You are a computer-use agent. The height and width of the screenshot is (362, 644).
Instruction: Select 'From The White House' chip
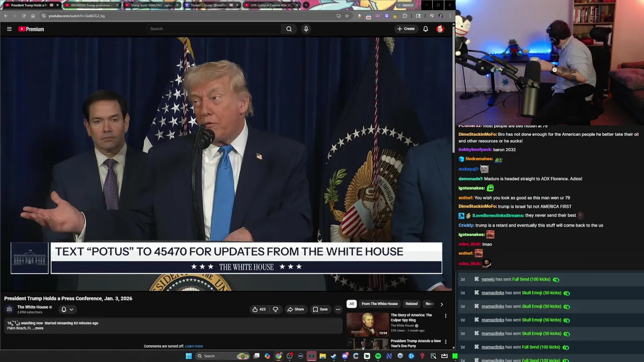[x=380, y=304]
